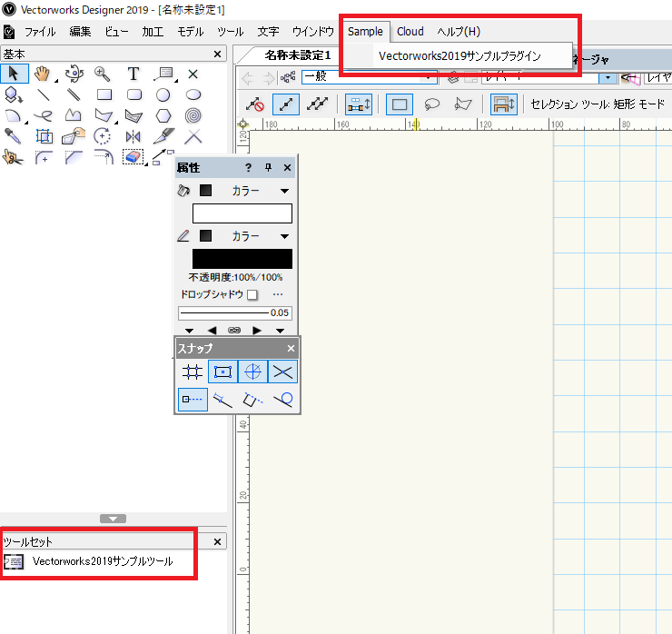Select the Fillet tool
672x634 pixels.
pos(44,158)
